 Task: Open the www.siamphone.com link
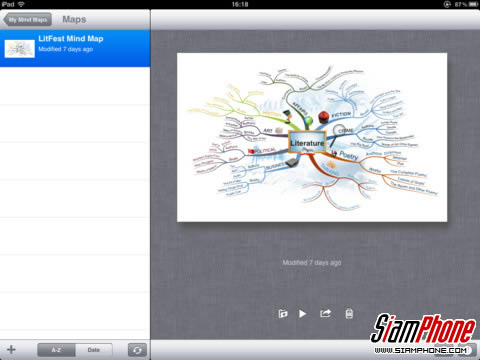point(421,350)
